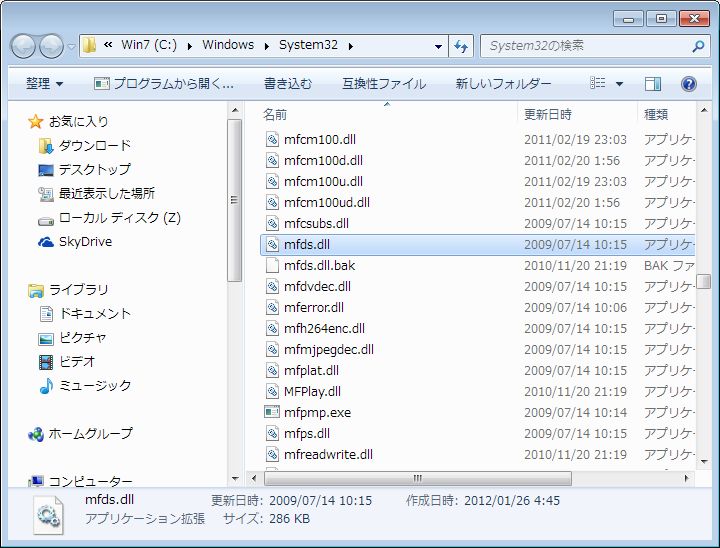This screenshot has height=548, width=720.
Task: Toggle the preview pane icon
Action: click(653, 84)
